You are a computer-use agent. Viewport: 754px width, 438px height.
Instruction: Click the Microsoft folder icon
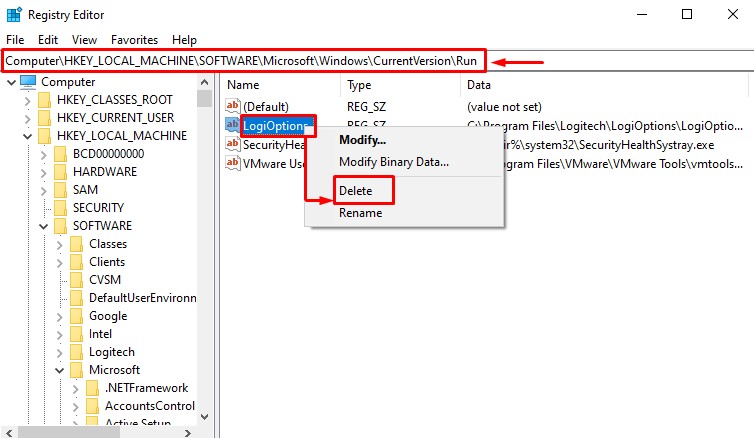click(76, 370)
